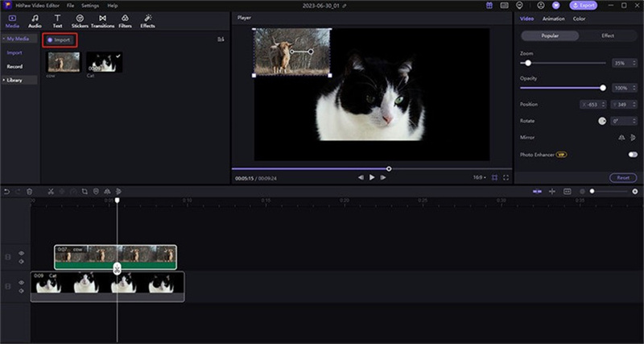Switch to the Animation tab
The height and width of the screenshot is (344, 644).
tap(553, 19)
